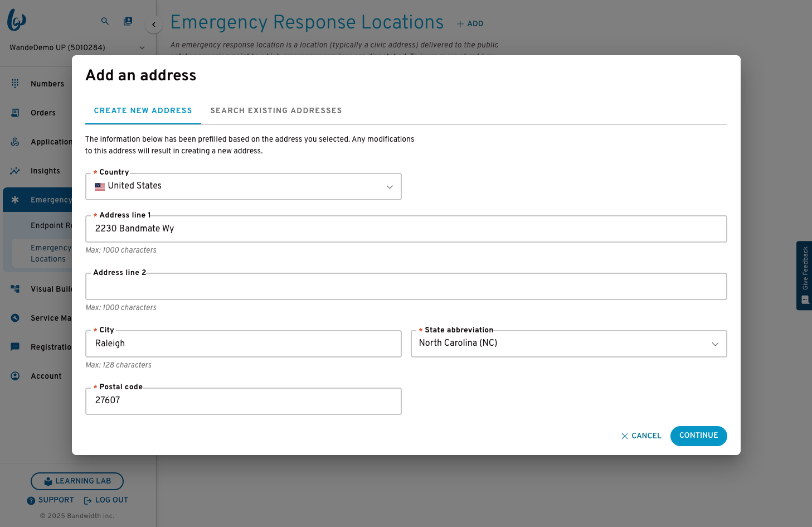Click the Add button beside page title

[470, 24]
